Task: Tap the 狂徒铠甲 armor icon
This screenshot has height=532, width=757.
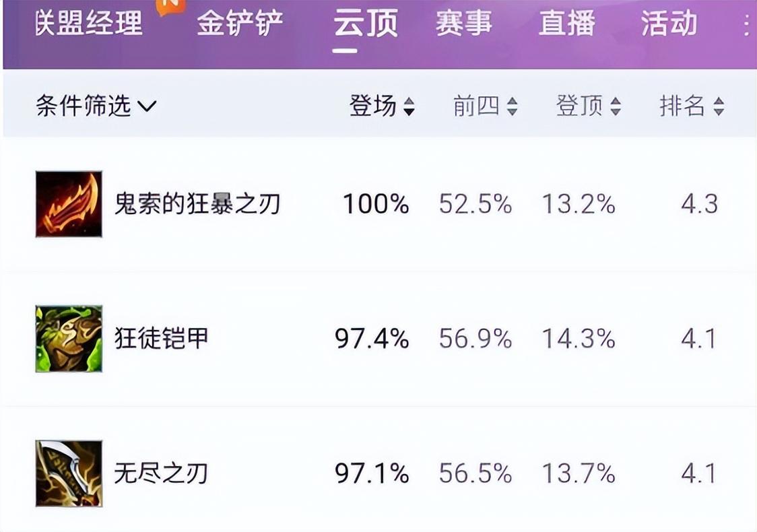Action: 69,339
